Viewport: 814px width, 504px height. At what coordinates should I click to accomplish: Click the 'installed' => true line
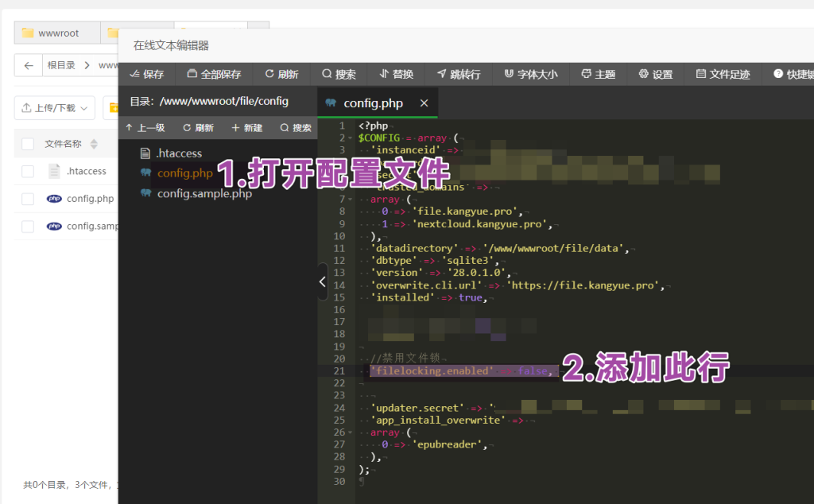pyautogui.click(x=428, y=298)
